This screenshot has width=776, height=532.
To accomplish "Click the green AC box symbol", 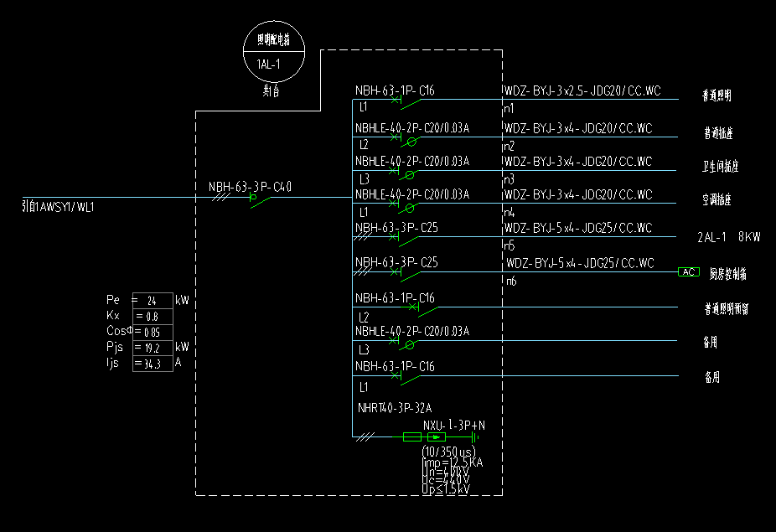I will click(688, 272).
